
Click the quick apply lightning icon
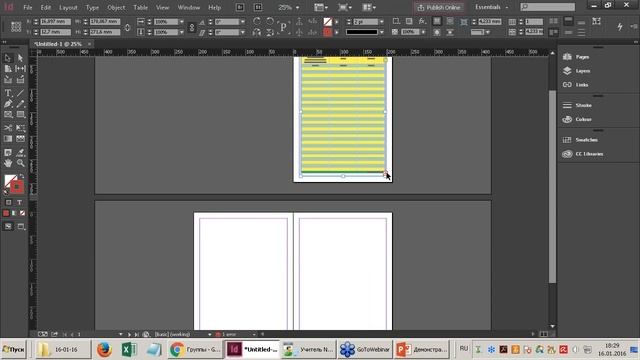[620, 27]
